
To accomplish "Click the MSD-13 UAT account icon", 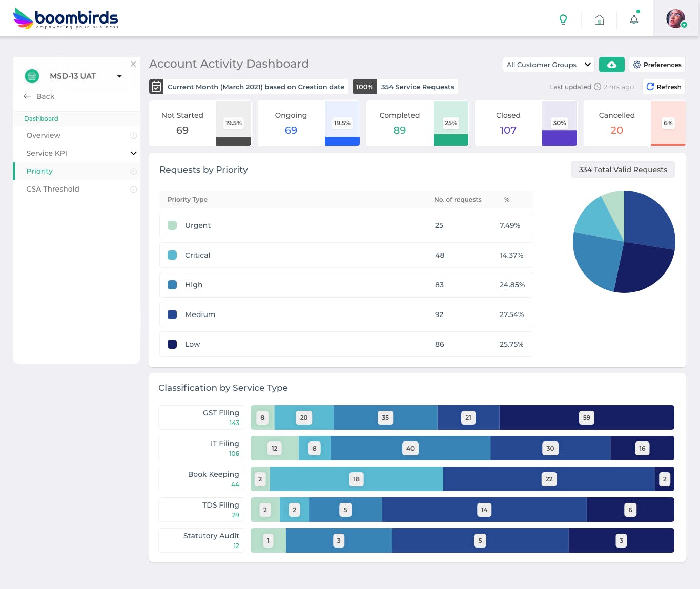I will [32, 76].
